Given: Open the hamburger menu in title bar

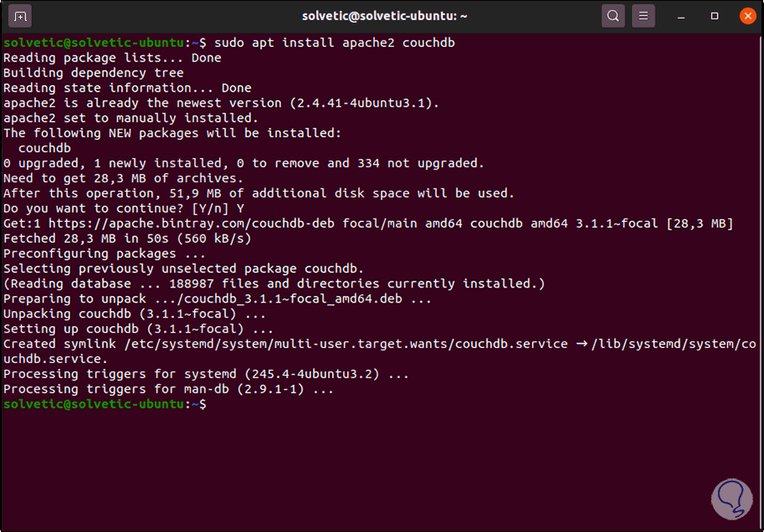Looking at the screenshot, I should [x=643, y=15].
